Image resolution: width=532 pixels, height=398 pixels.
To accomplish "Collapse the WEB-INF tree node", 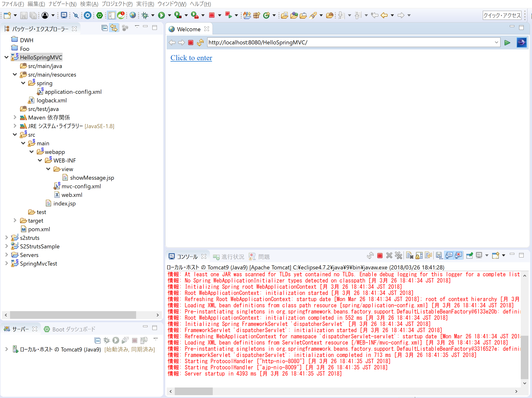I will [40, 160].
